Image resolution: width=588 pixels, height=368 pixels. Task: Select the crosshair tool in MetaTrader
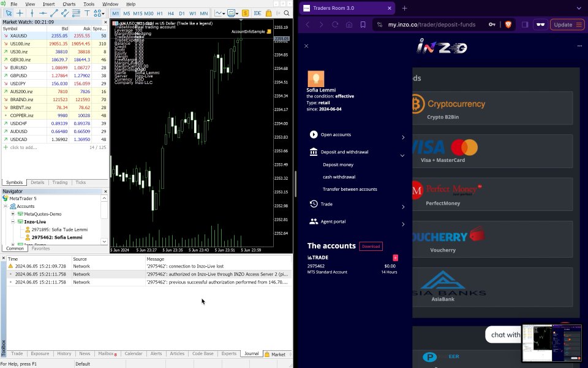click(x=20, y=13)
